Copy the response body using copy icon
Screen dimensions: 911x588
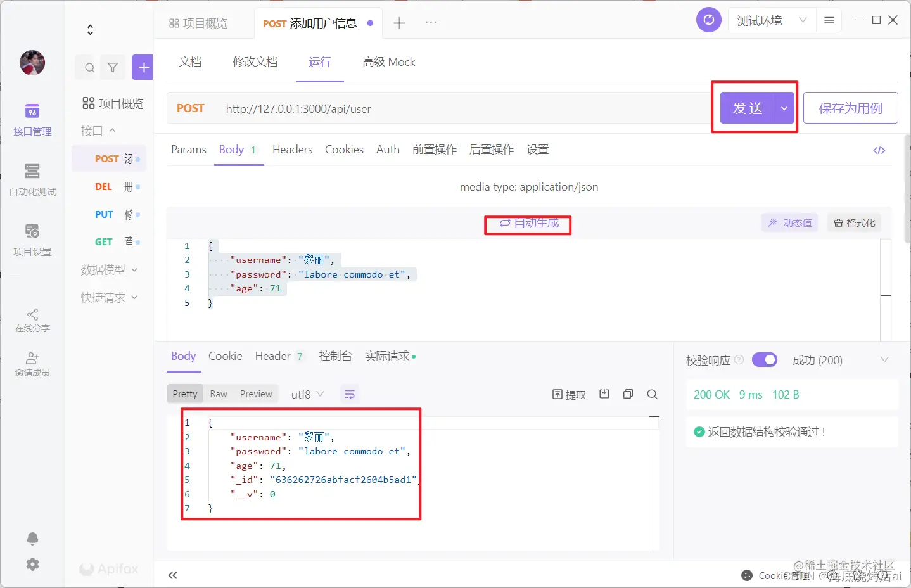(x=628, y=393)
